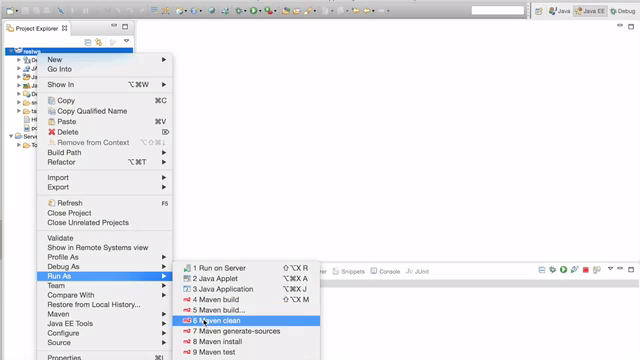Choose Validate in the context menu
640x360 pixels.
point(104,238)
